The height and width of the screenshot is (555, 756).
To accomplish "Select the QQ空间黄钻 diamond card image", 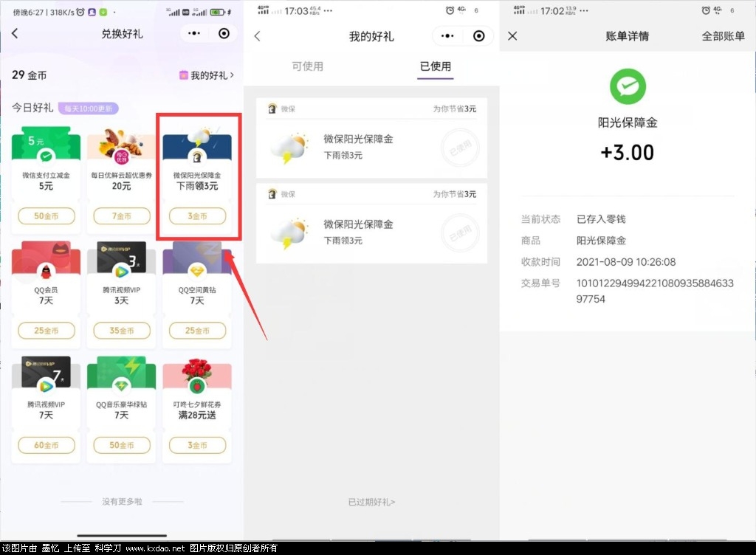I will tap(197, 260).
